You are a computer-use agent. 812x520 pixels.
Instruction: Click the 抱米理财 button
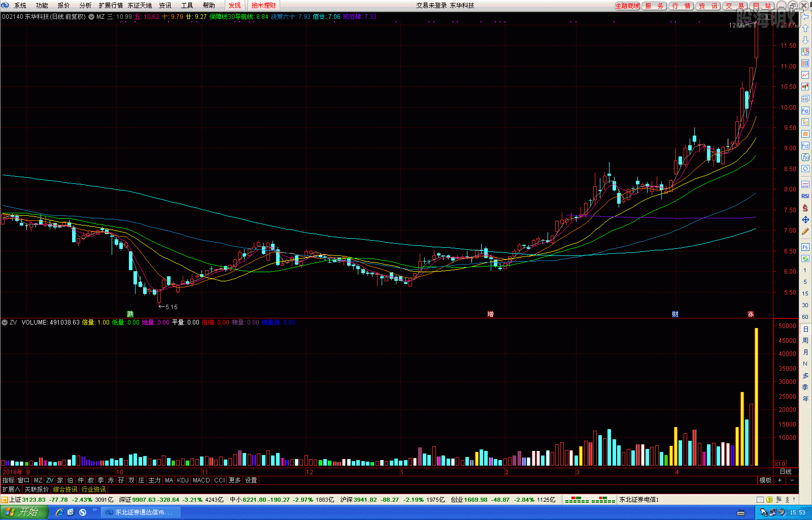coord(263,6)
